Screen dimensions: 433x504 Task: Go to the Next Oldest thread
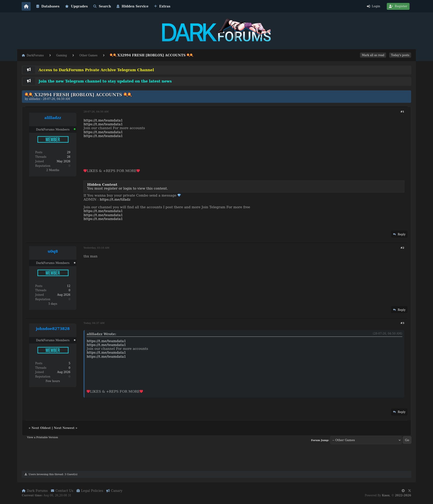(x=41, y=428)
